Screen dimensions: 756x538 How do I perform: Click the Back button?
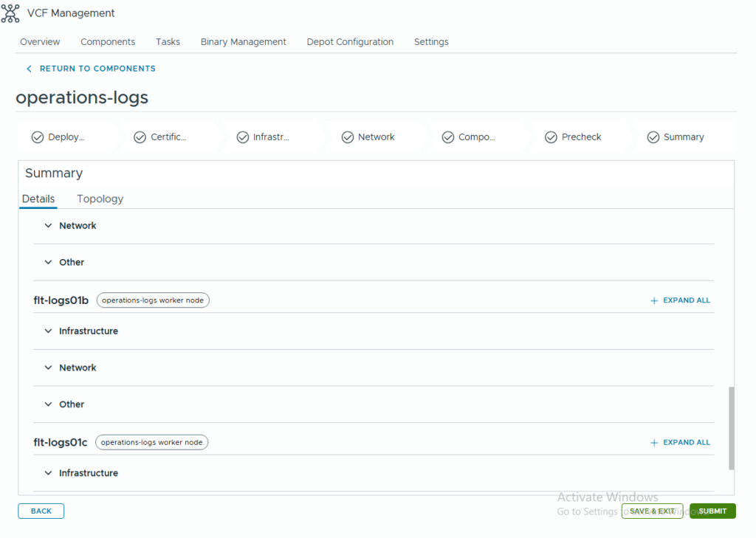pos(41,511)
